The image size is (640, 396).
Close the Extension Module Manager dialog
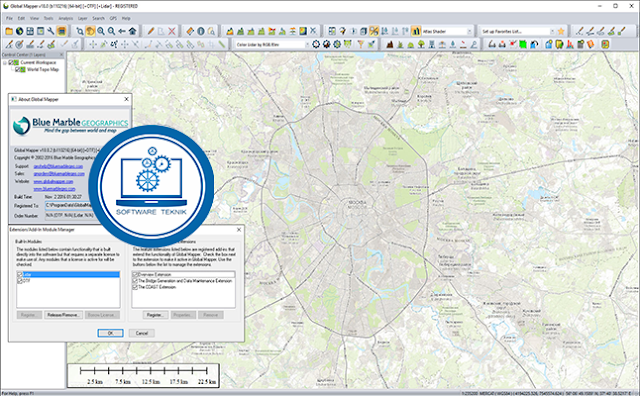pyautogui.click(x=239, y=230)
